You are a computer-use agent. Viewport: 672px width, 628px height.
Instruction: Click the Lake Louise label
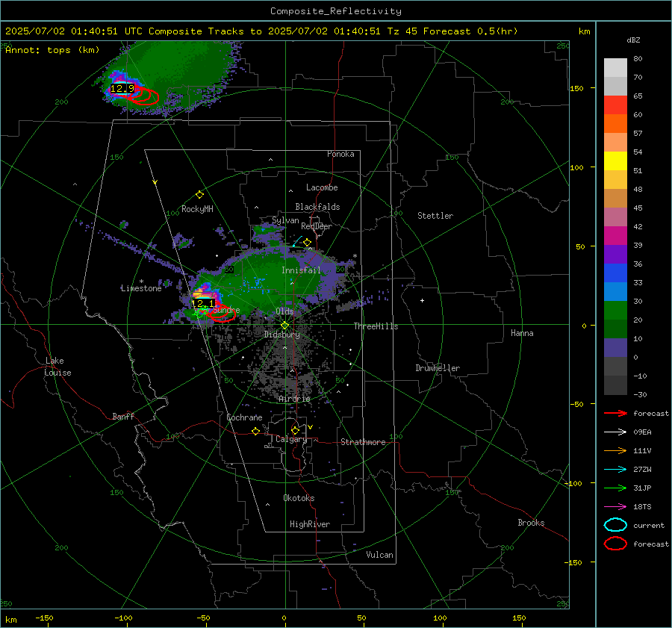click(x=57, y=367)
